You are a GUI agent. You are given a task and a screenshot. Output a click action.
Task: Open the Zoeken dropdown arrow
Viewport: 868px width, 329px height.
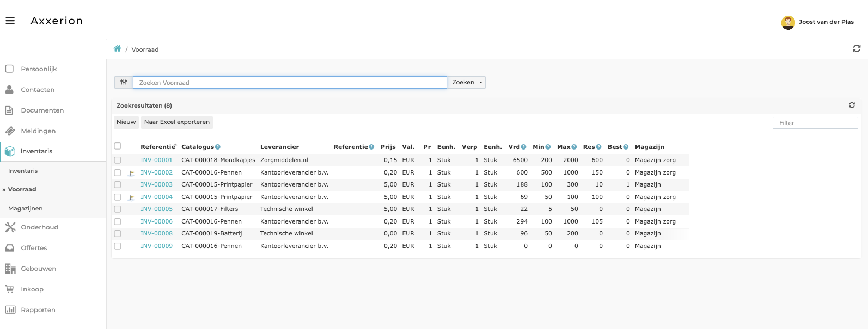[x=480, y=83]
